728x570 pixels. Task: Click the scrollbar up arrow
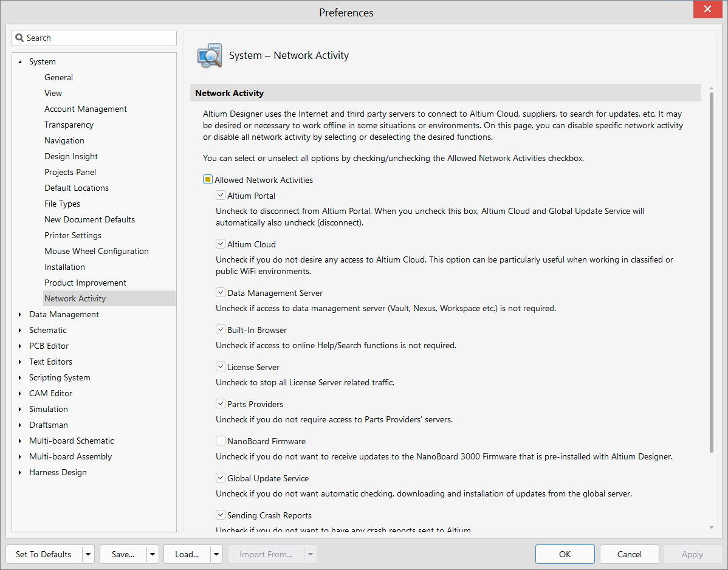pos(711,88)
